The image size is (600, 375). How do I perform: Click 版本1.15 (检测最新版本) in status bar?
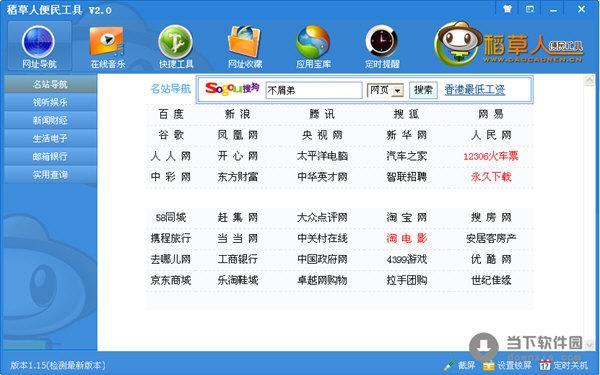pyautogui.click(x=58, y=365)
